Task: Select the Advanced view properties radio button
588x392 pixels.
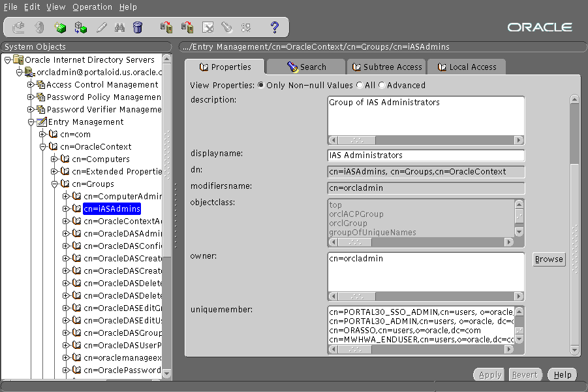Action: click(x=381, y=85)
